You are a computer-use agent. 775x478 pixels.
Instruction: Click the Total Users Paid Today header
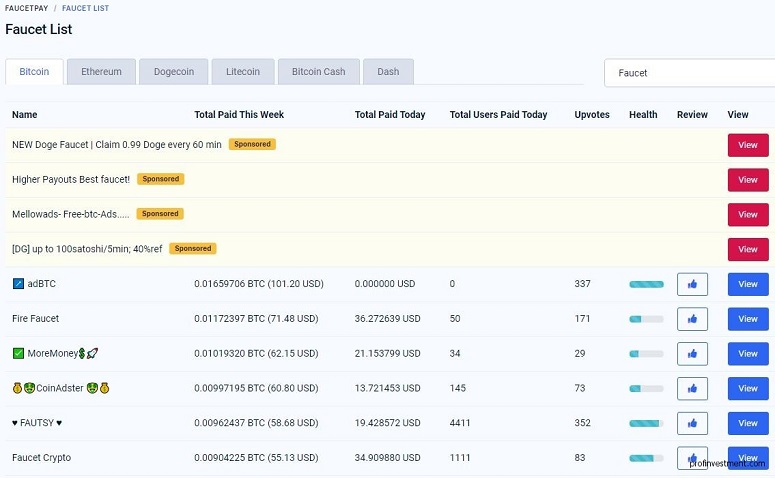(x=498, y=115)
